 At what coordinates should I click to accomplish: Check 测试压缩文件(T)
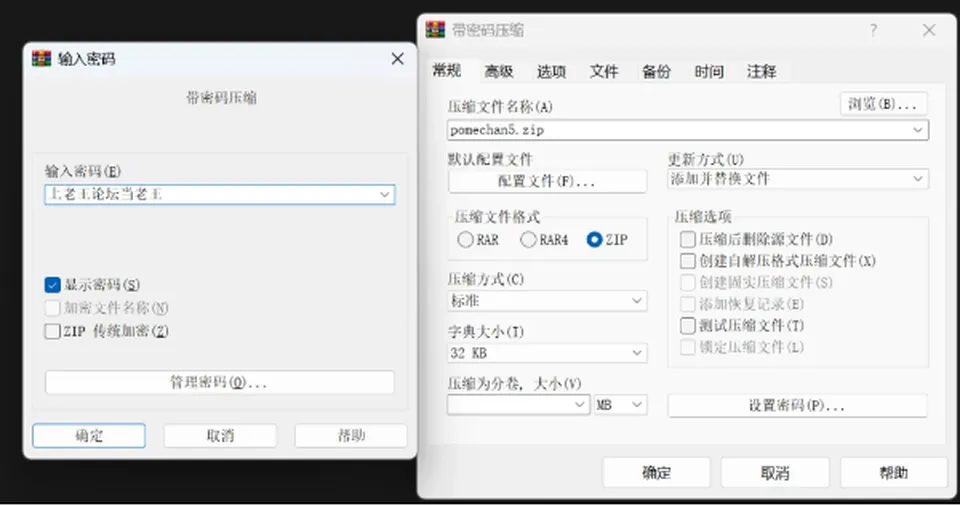(688, 325)
